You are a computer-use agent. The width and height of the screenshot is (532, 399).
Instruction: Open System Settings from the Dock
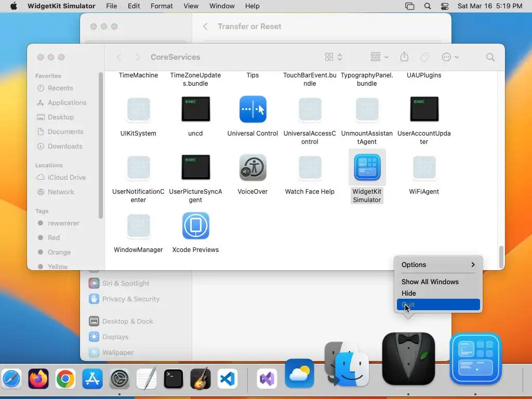click(119, 379)
